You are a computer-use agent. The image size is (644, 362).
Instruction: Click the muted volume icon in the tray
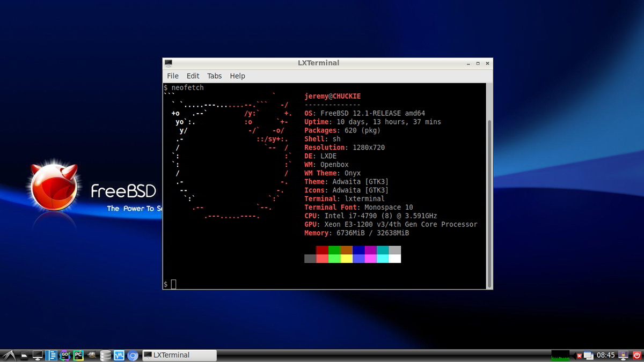[577, 356]
